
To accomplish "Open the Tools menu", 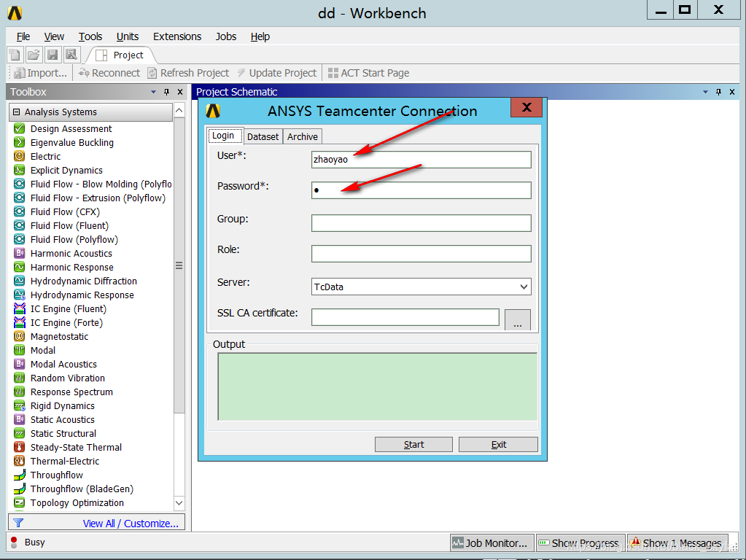I will coord(90,36).
